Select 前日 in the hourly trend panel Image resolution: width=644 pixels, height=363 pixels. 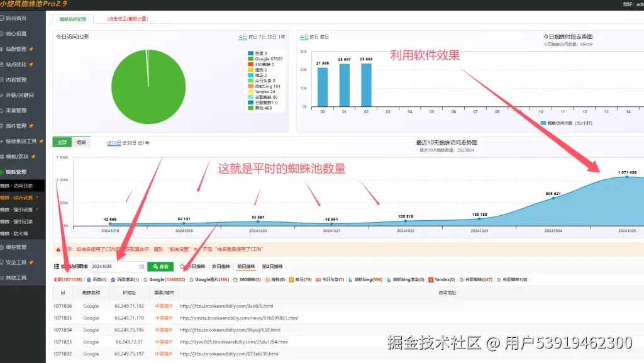point(325,37)
